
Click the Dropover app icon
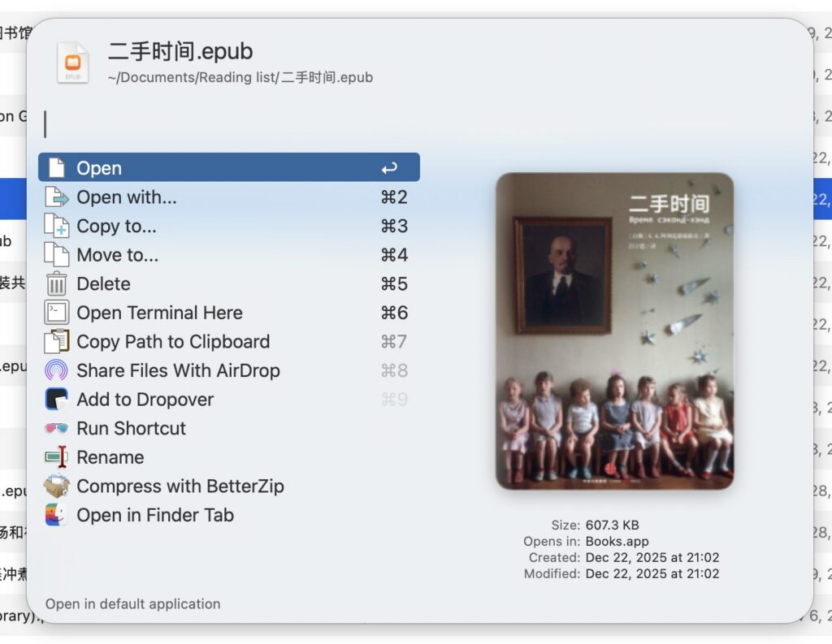tap(56, 399)
